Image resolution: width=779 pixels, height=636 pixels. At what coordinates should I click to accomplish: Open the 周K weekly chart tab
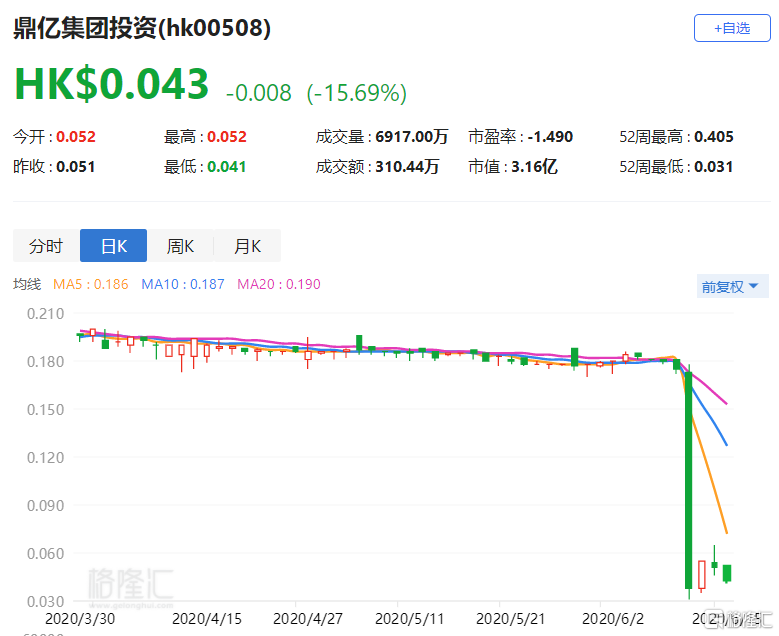click(180, 245)
